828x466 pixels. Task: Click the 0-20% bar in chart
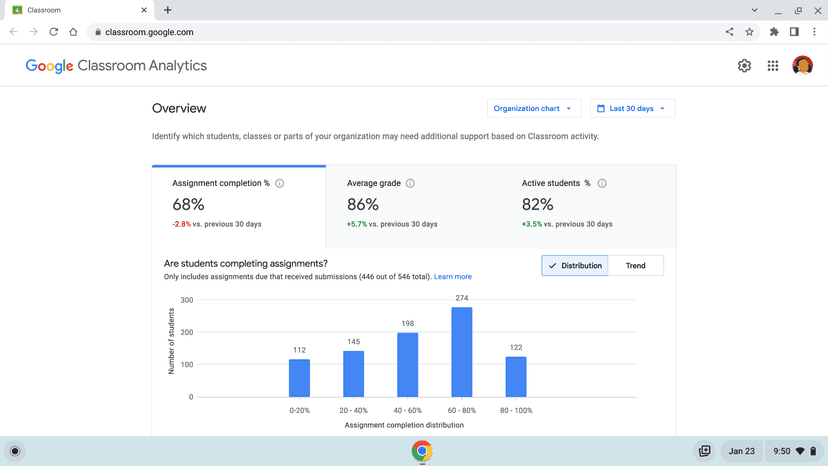coord(299,378)
